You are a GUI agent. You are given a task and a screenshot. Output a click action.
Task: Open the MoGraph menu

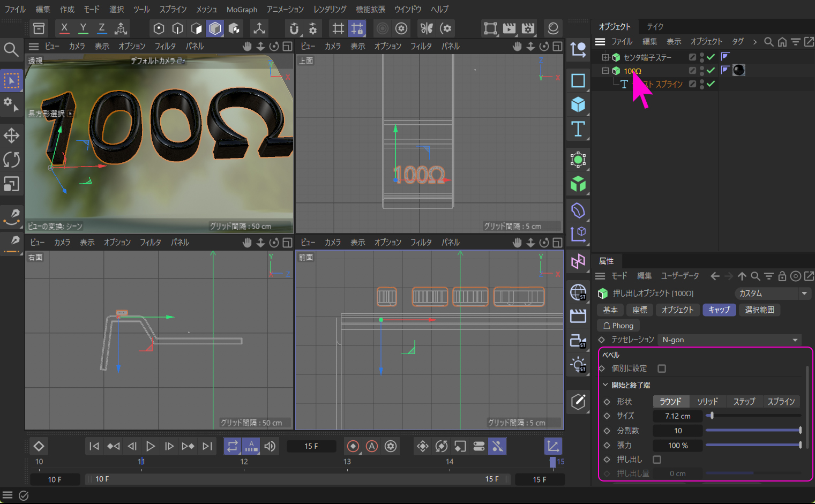coord(242,9)
